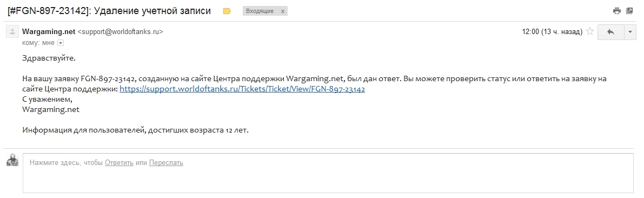Open message in new window icon
Viewport: 644px width, 198px height.
pyautogui.click(x=629, y=11)
